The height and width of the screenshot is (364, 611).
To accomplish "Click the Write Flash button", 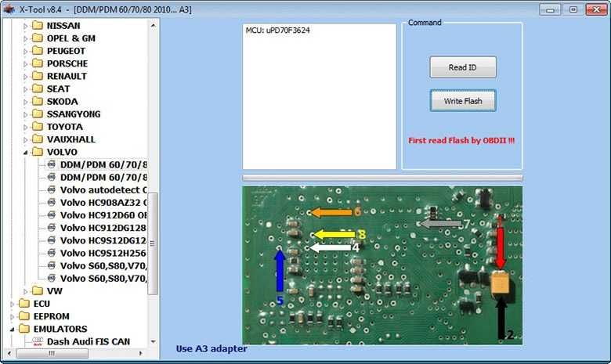I will [x=463, y=101].
